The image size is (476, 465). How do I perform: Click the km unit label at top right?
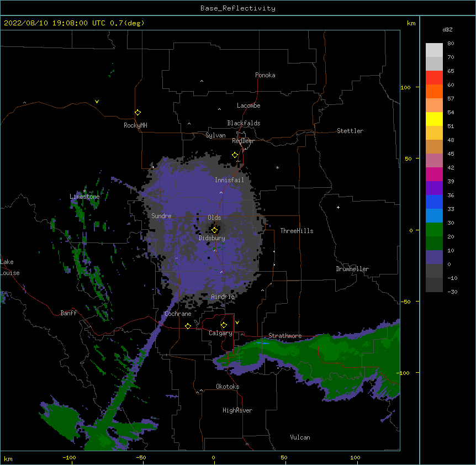(x=411, y=23)
